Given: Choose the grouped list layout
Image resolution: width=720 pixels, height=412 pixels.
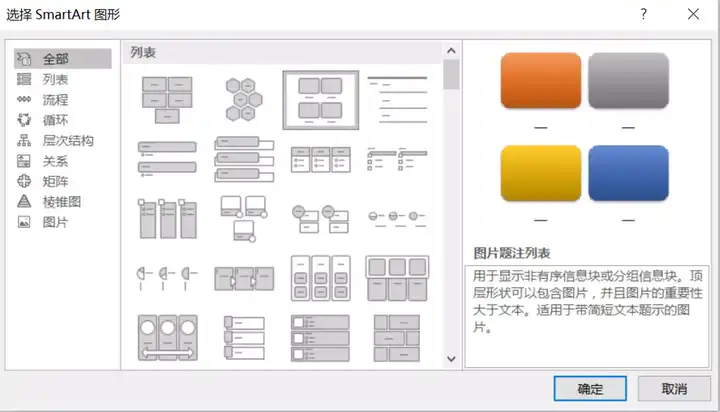Looking at the screenshot, I should click(321, 278).
